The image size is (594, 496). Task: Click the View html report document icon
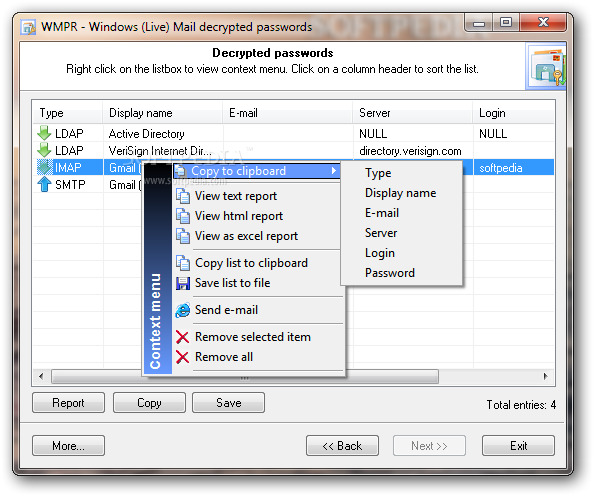click(183, 216)
